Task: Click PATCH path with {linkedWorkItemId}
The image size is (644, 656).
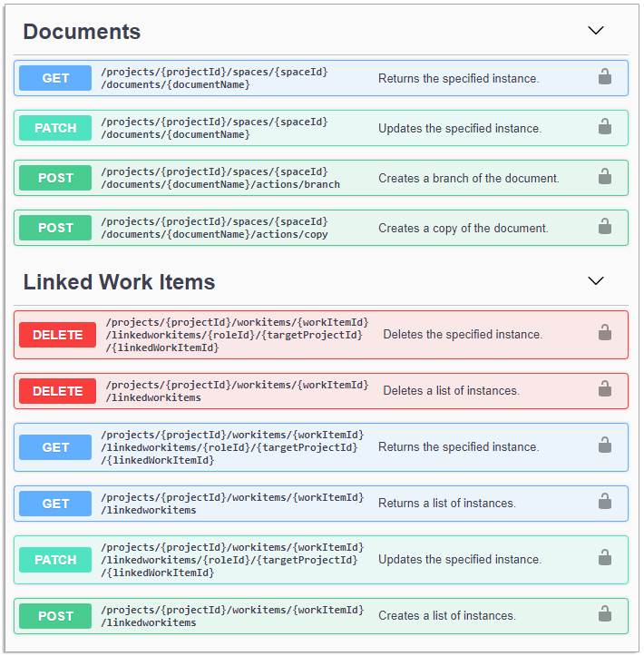Action: point(232,560)
